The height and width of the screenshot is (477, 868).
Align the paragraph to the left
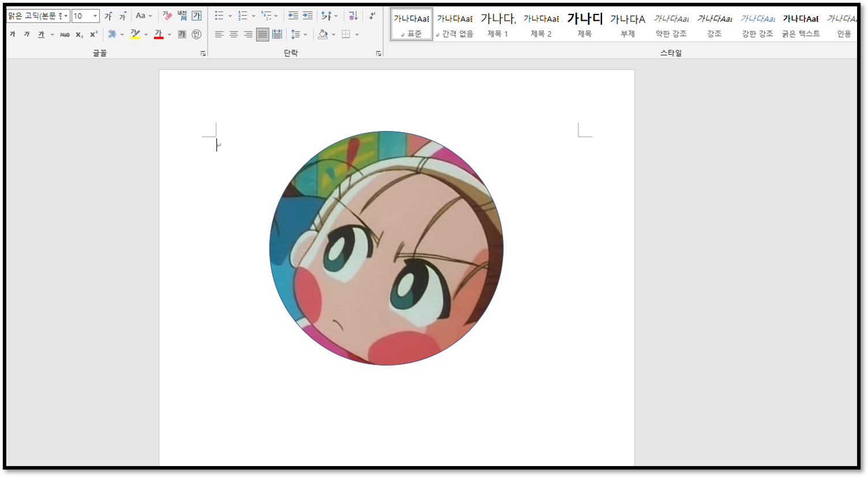coord(219,35)
